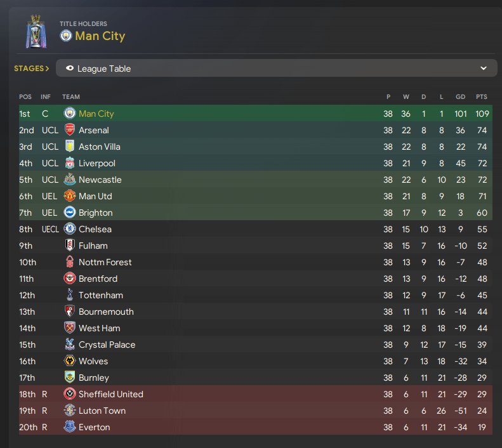Click the Man Utd club badge

[69, 196]
